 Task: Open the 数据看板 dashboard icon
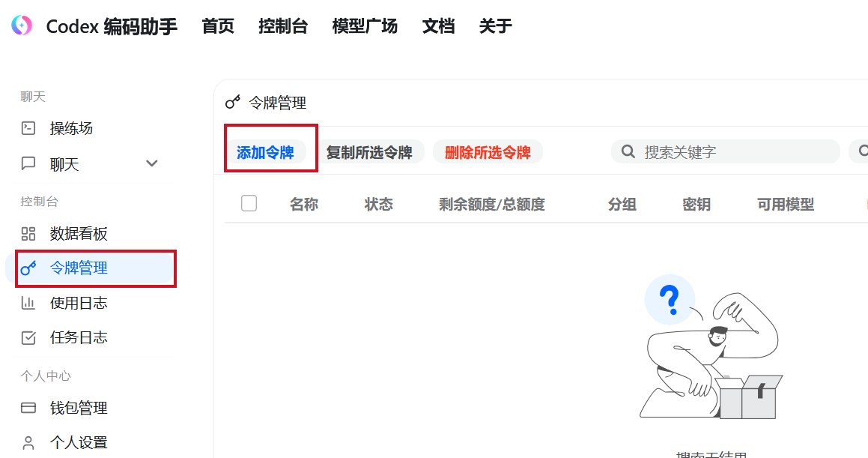coord(28,234)
